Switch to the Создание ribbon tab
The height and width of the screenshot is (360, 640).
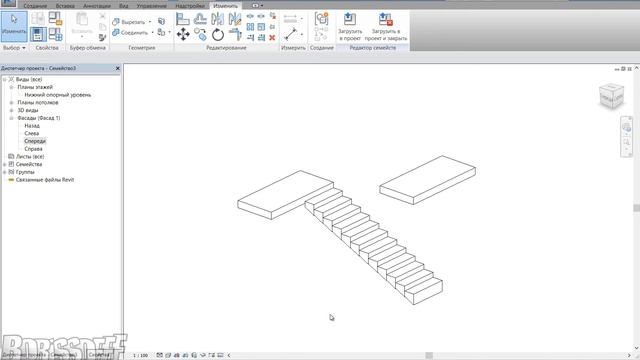point(35,6)
